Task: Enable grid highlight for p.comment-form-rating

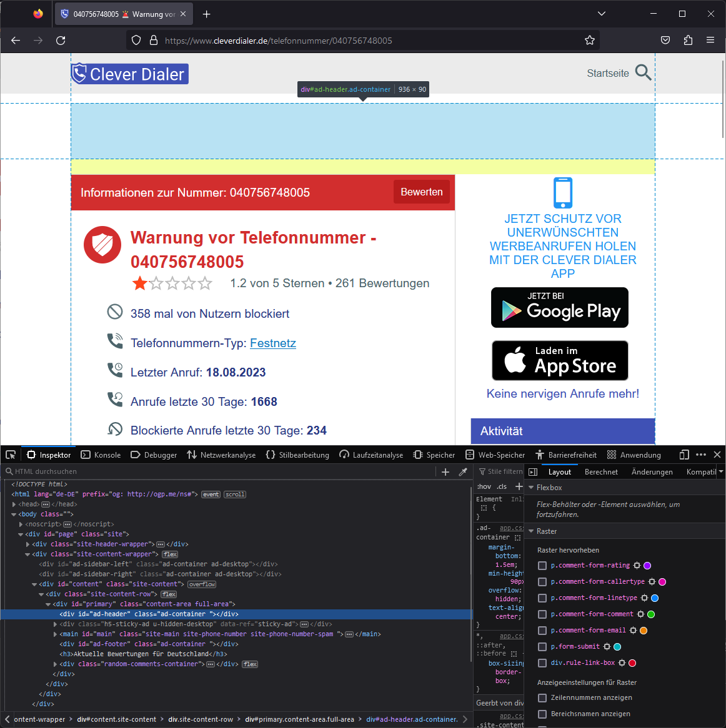Action: [x=542, y=566]
